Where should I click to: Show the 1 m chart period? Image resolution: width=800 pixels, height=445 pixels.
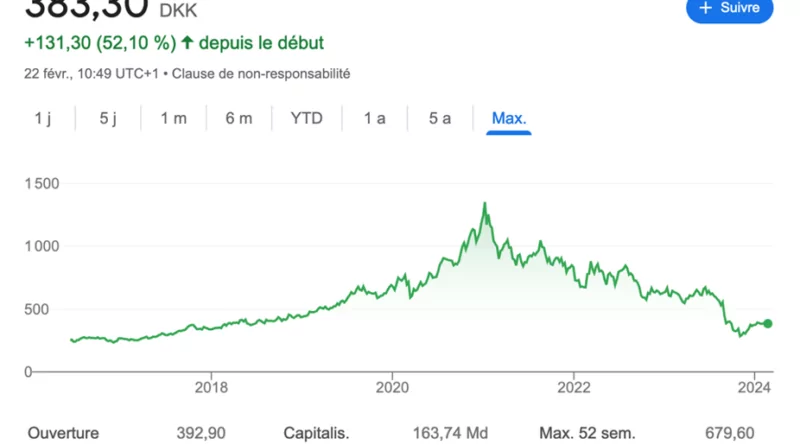point(173,118)
